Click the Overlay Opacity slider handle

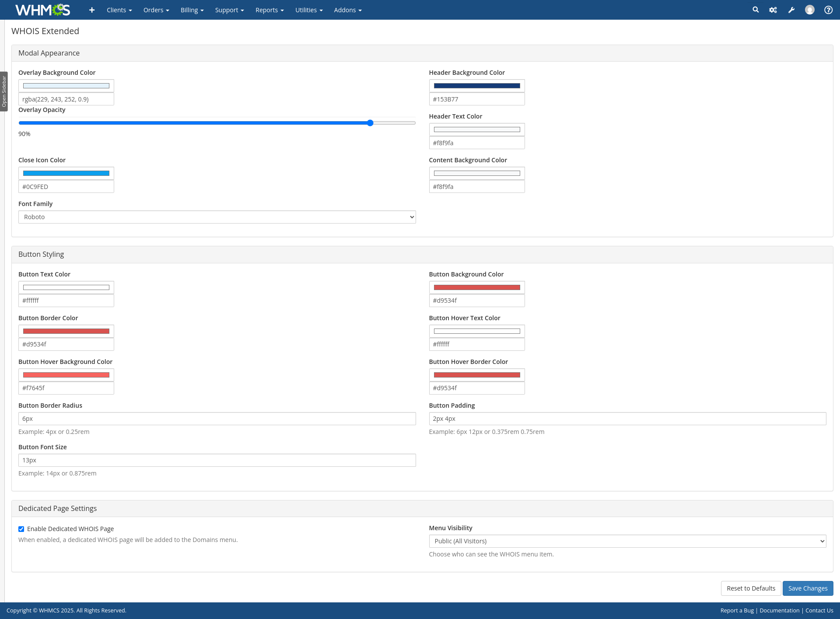[370, 123]
